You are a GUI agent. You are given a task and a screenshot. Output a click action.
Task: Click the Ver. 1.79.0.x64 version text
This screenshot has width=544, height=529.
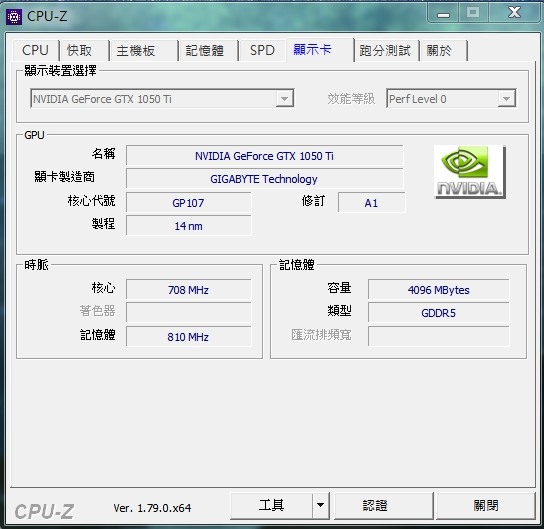pyautogui.click(x=152, y=508)
